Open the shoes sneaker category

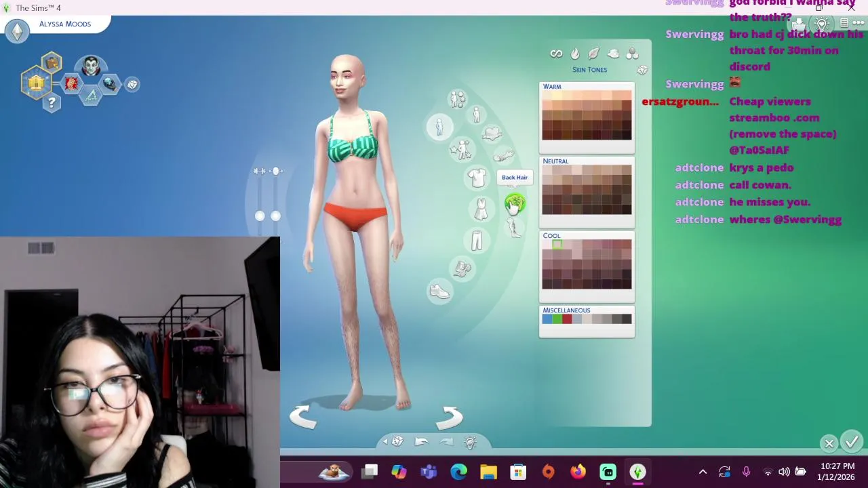439,291
